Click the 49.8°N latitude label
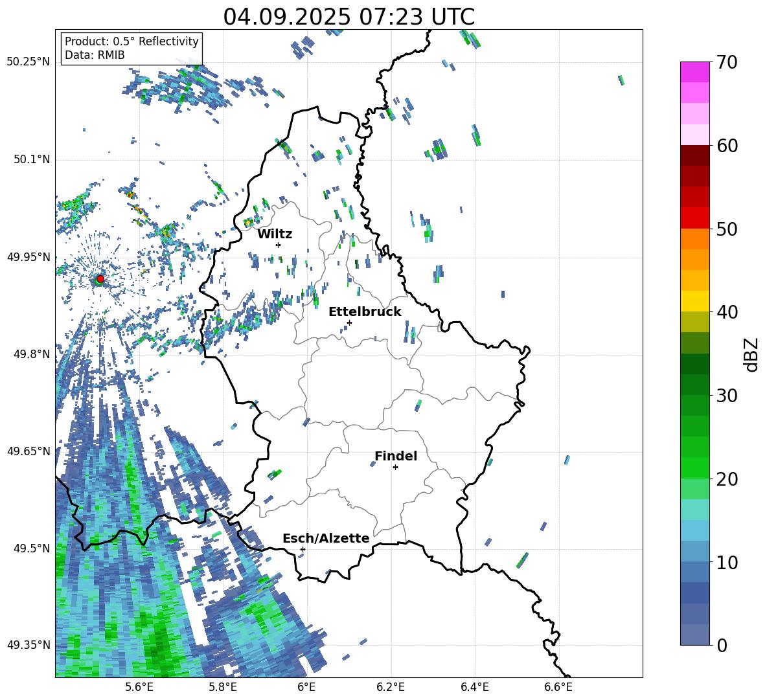 pyautogui.click(x=32, y=354)
